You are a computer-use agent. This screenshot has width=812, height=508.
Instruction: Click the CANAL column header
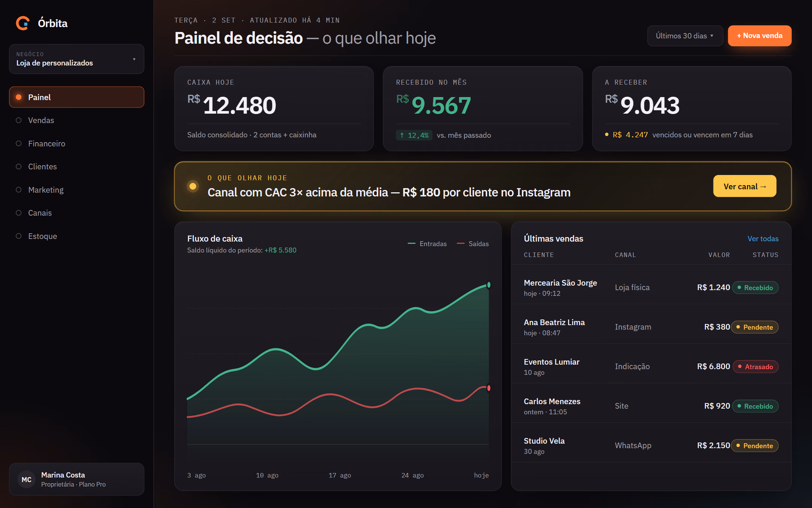(626, 255)
